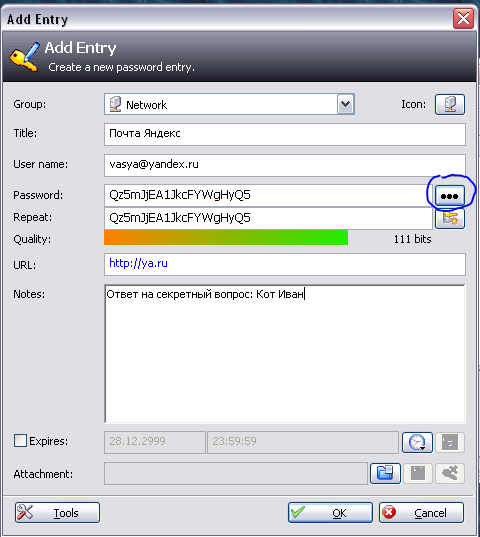Enable the Expires checkbox

pos(20,440)
